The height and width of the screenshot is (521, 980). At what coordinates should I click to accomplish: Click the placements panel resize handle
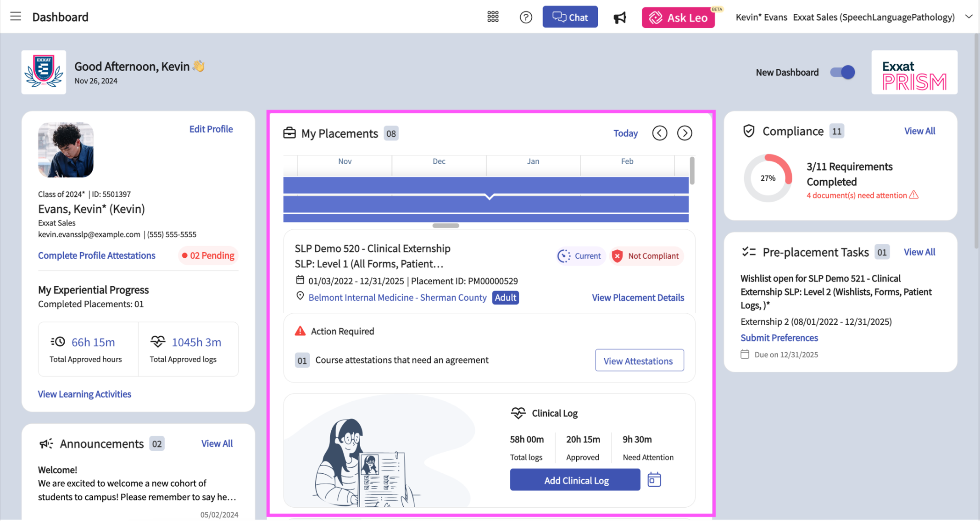coord(445,226)
